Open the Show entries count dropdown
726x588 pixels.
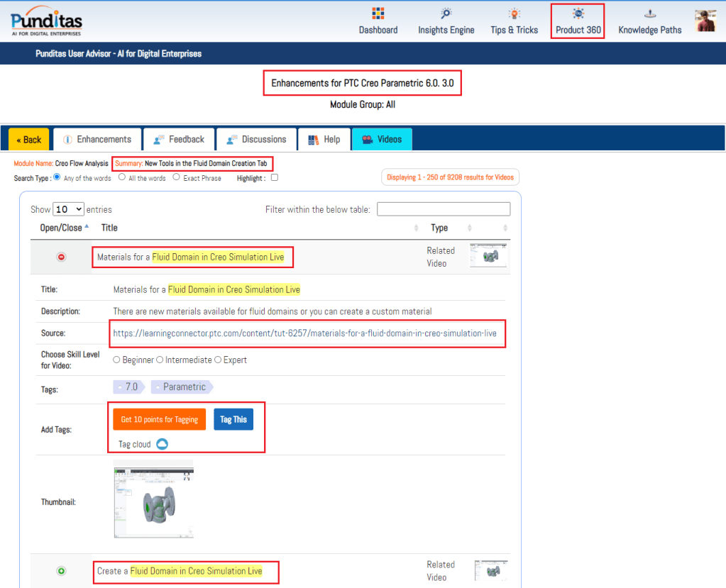[69, 209]
